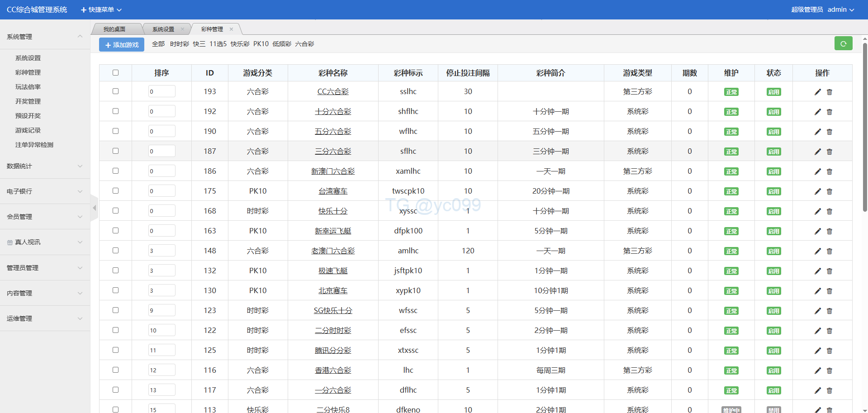The width and height of the screenshot is (868, 413).
Task: Click the sort order input for ID 122
Action: tap(161, 330)
